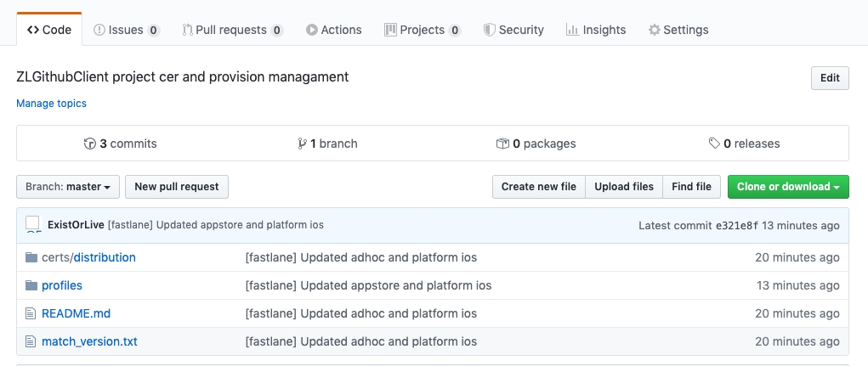The image size is (868, 366).
Task: Open the Branch: master dropdown
Action: 68,187
